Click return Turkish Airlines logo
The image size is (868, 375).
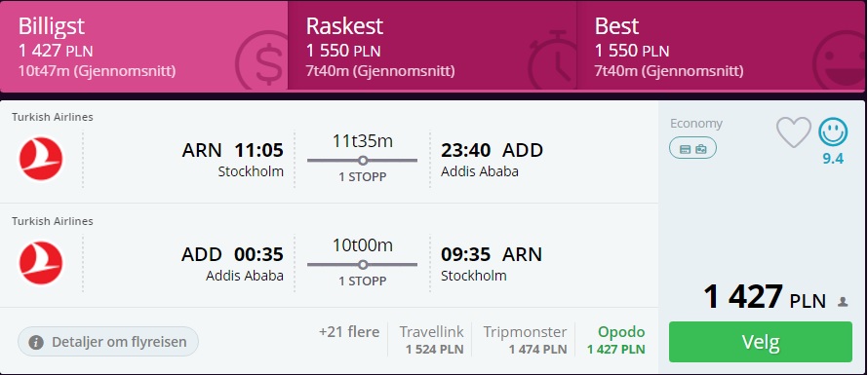pyautogui.click(x=41, y=263)
